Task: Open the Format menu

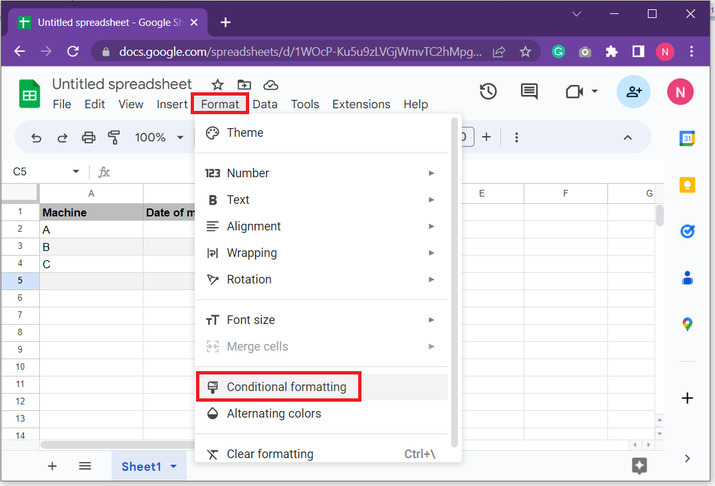Action: coord(220,104)
